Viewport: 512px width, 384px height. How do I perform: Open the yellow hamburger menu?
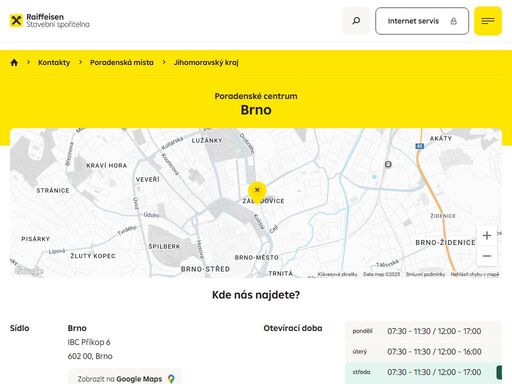488,21
